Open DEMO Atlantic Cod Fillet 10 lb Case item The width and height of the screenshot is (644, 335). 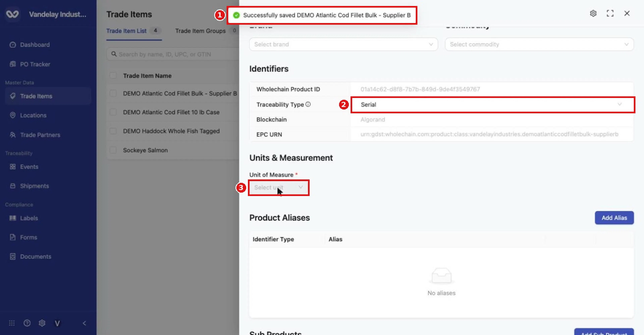[x=171, y=112]
